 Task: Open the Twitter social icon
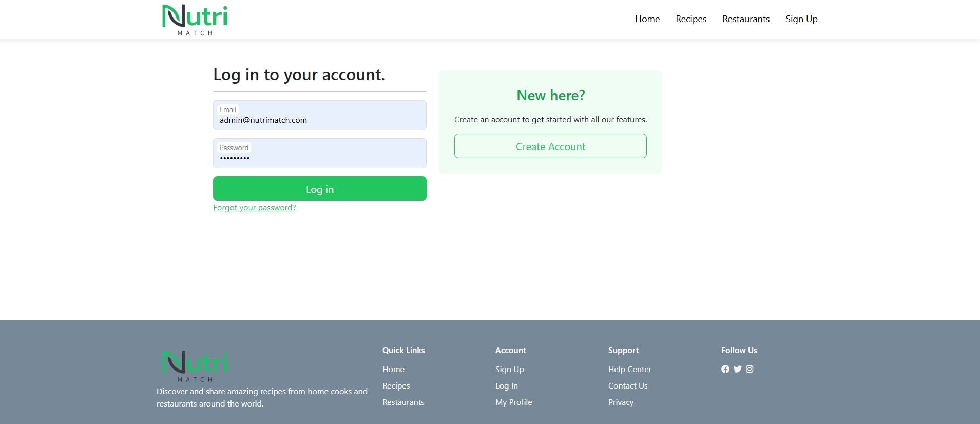pyautogui.click(x=737, y=369)
